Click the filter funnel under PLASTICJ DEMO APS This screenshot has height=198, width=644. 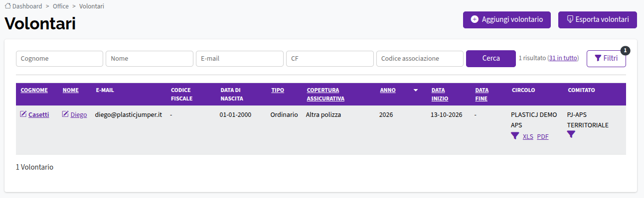[x=515, y=136]
